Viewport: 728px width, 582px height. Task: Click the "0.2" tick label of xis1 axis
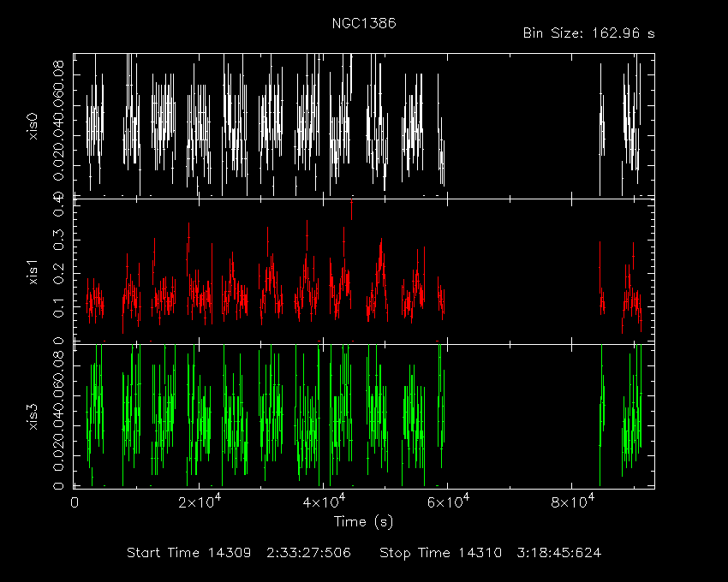pos(59,274)
